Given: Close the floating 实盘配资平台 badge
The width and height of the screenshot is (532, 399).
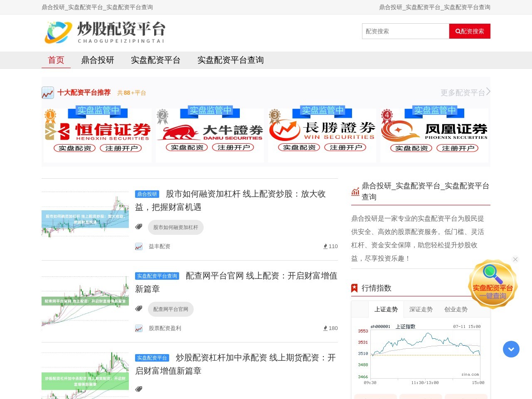Looking at the screenshot, I should 515,259.
